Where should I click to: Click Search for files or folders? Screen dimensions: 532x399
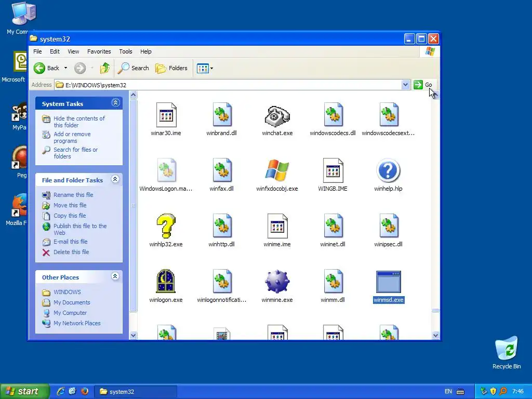tap(75, 153)
